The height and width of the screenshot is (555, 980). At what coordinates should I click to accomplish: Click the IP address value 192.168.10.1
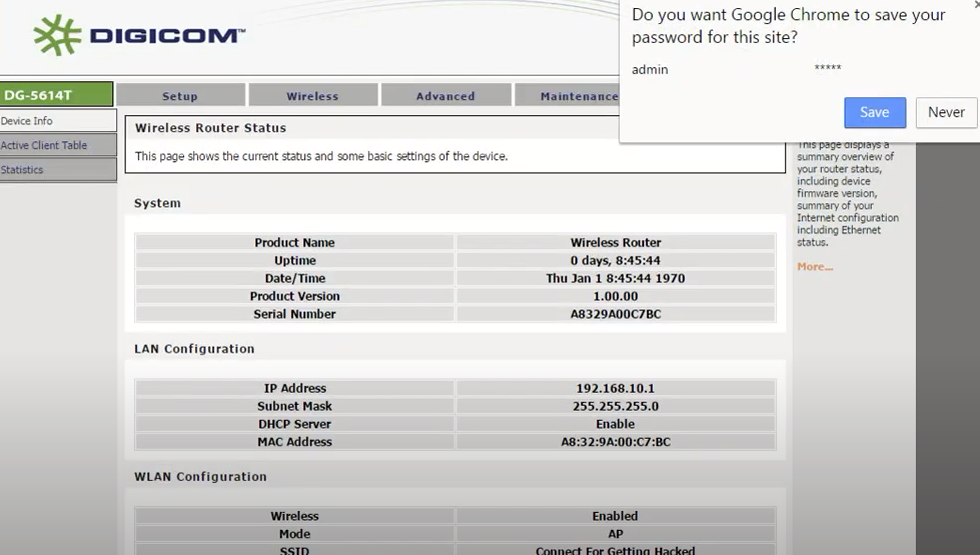pyautogui.click(x=615, y=388)
